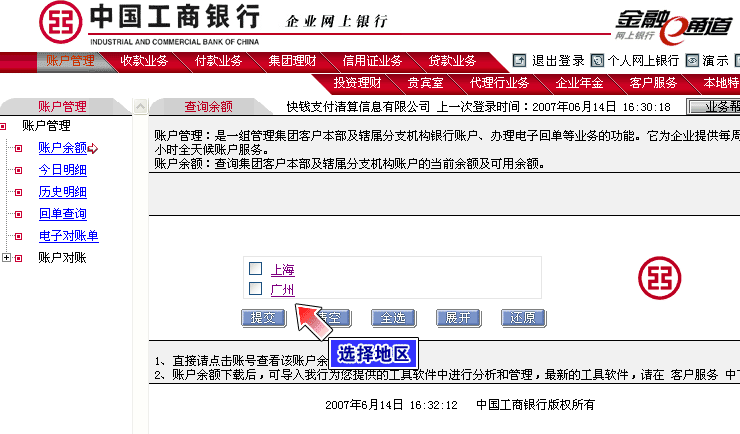Tick the 上海 checkbox
This screenshot has width=740, height=434.
[x=255, y=268]
